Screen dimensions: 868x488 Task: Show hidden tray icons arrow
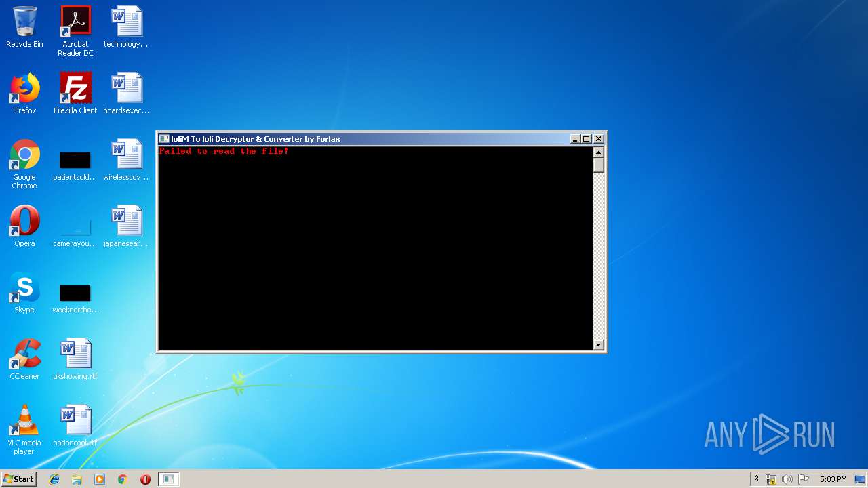click(x=757, y=479)
